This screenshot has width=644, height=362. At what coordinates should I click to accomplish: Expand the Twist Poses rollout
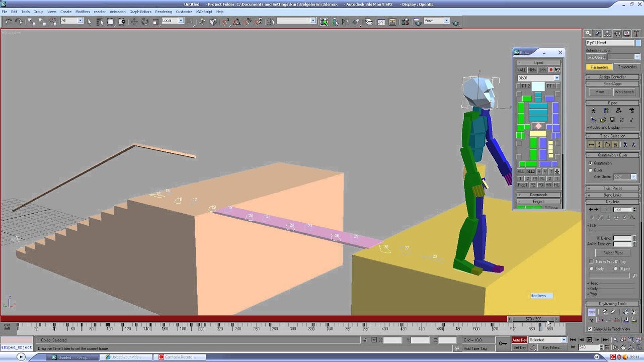(x=612, y=188)
